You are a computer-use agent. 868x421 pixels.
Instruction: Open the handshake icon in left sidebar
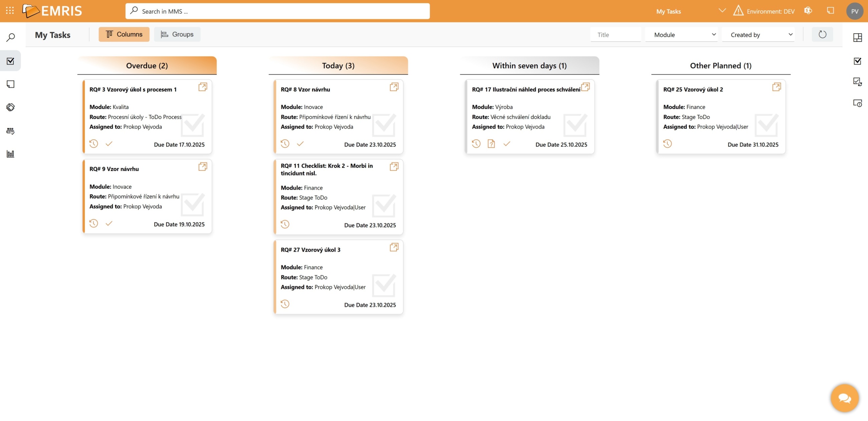10,107
